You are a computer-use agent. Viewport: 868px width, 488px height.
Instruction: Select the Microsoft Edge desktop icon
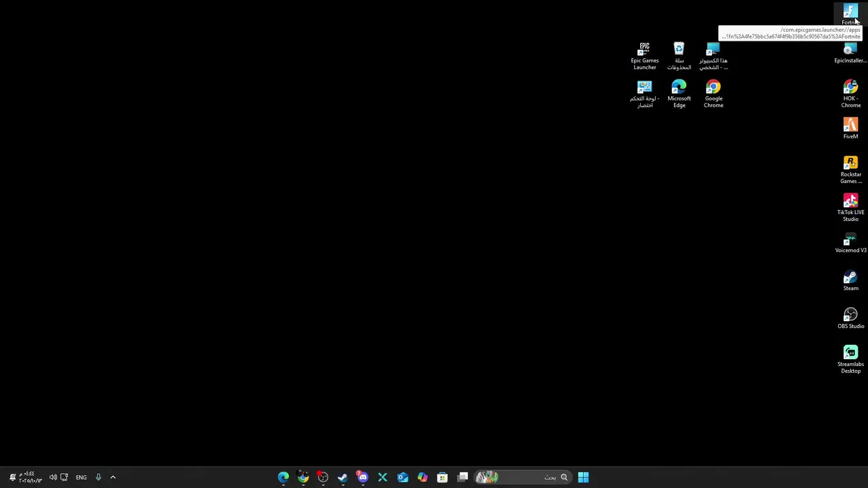point(679,94)
